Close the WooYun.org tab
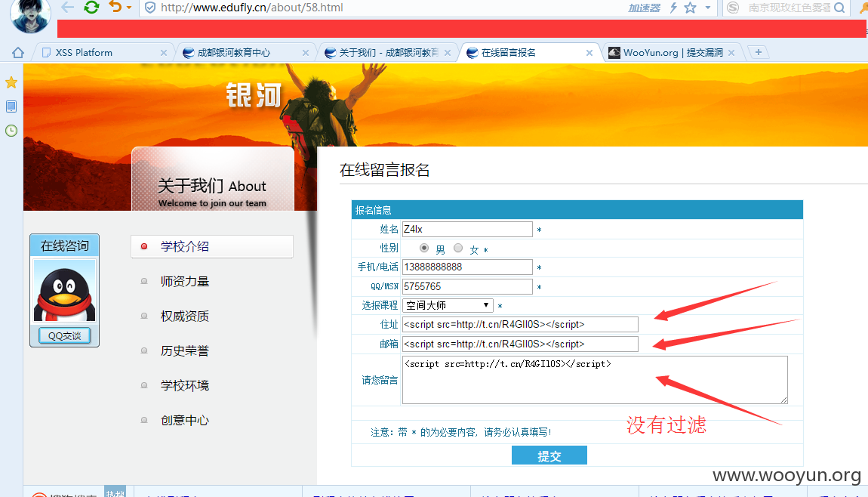This screenshot has height=497, width=868. pyautogui.click(x=731, y=53)
